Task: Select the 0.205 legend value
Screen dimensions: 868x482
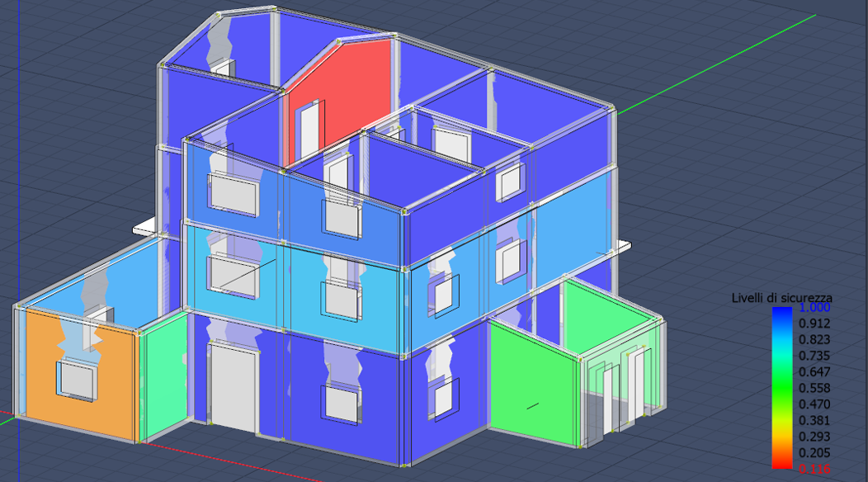Action: [x=814, y=453]
